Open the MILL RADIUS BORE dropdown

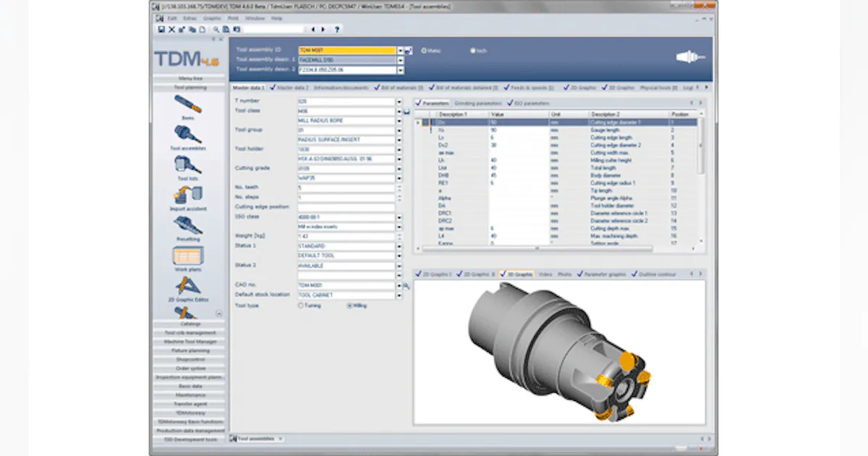click(x=399, y=120)
